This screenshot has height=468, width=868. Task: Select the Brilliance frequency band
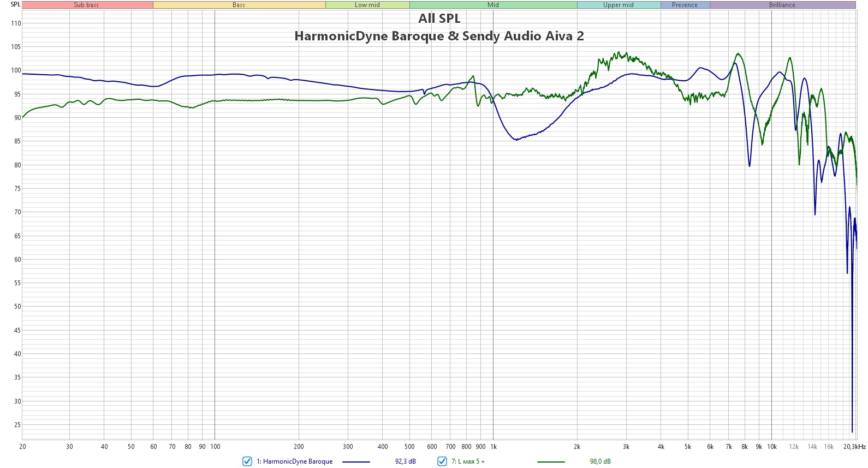coord(782,5)
